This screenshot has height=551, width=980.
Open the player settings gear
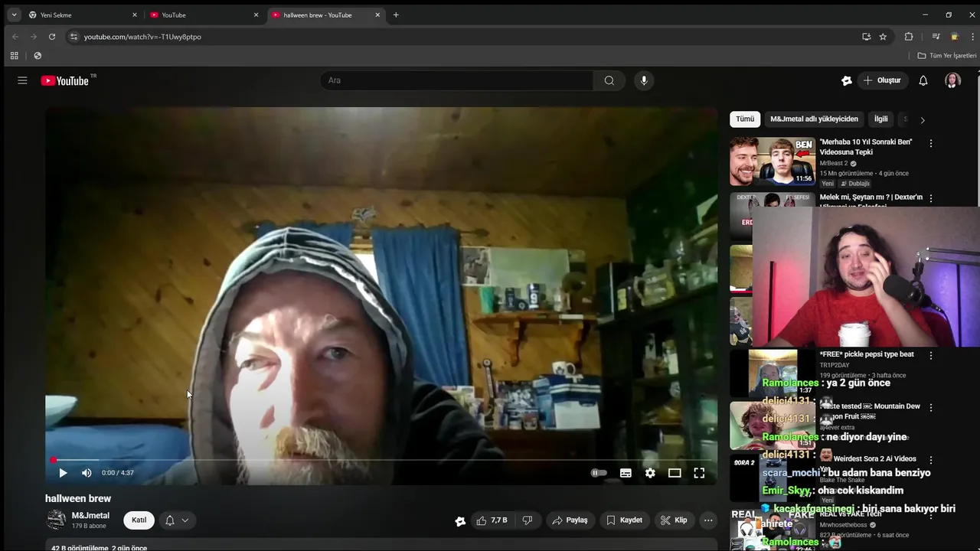650,473
